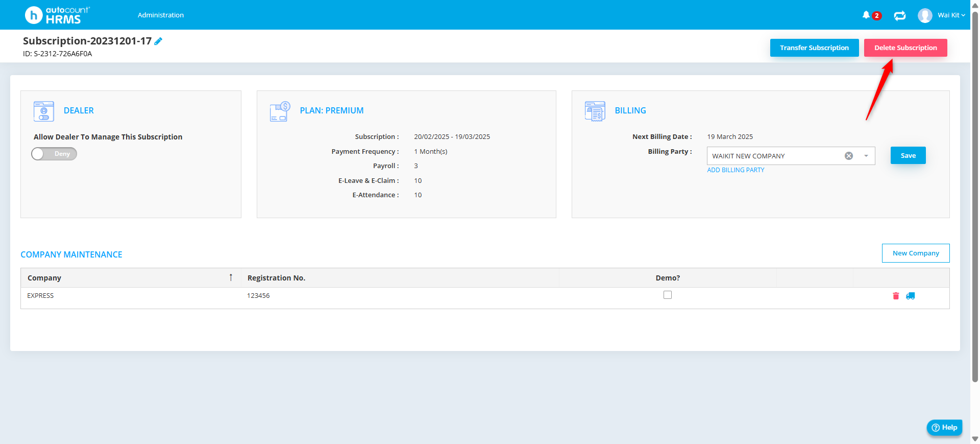Click the Transfer Subscription button
The image size is (980, 444).
pyautogui.click(x=815, y=48)
